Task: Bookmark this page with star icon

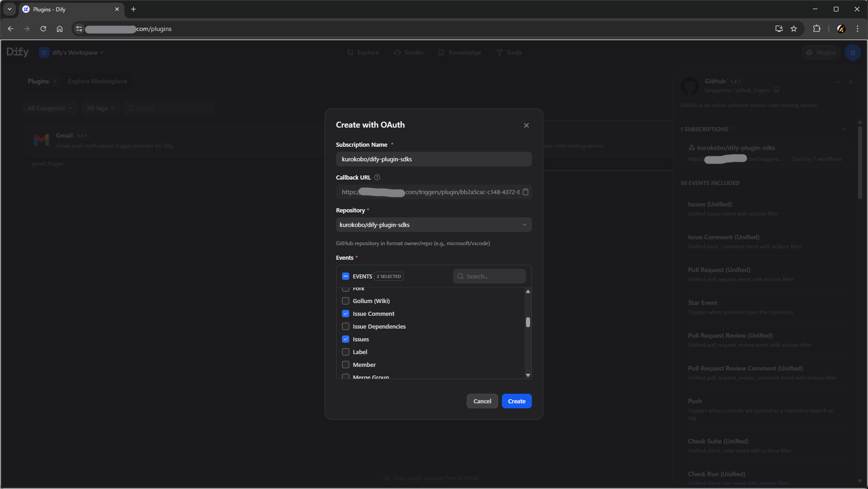Action: (x=794, y=29)
